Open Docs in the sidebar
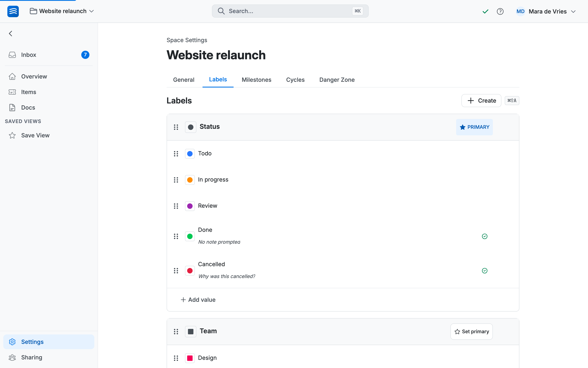Image resolution: width=588 pixels, height=368 pixels. 49,108
